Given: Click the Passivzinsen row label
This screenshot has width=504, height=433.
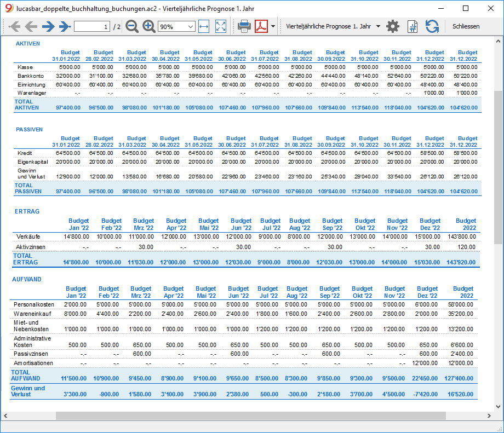Looking at the screenshot, I should coord(31,354).
